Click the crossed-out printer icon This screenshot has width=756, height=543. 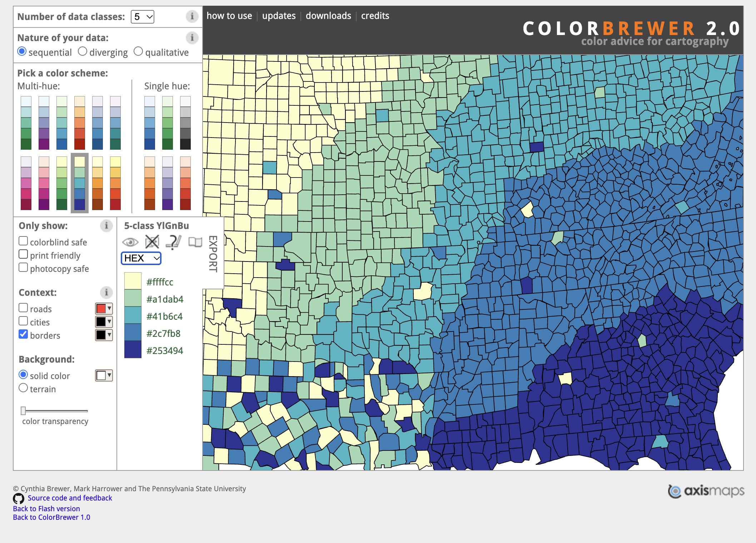pyautogui.click(x=152, y=242)
